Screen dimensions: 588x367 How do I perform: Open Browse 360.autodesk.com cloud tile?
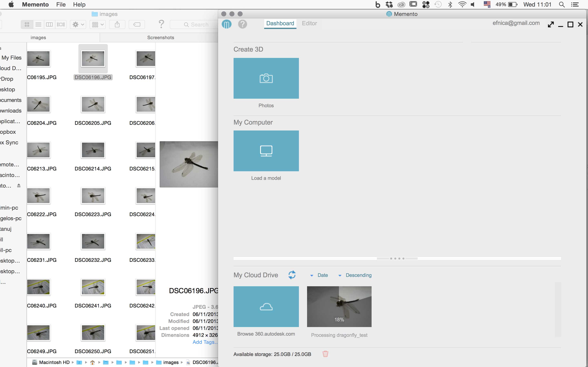pos(266,306)
